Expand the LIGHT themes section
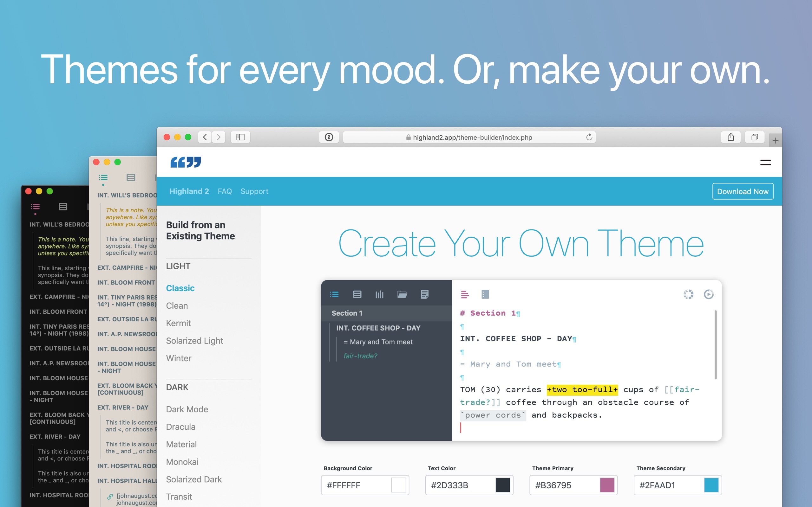Viewport: 812px width, 507px height. click(x=177, y=266)
